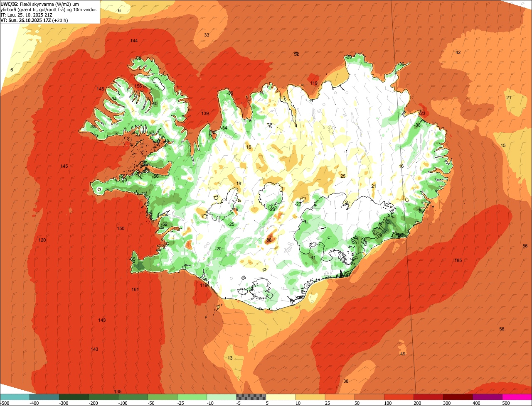
Task: Click the checkered -5 to 5 legend swatch
Action: point(251,397)
